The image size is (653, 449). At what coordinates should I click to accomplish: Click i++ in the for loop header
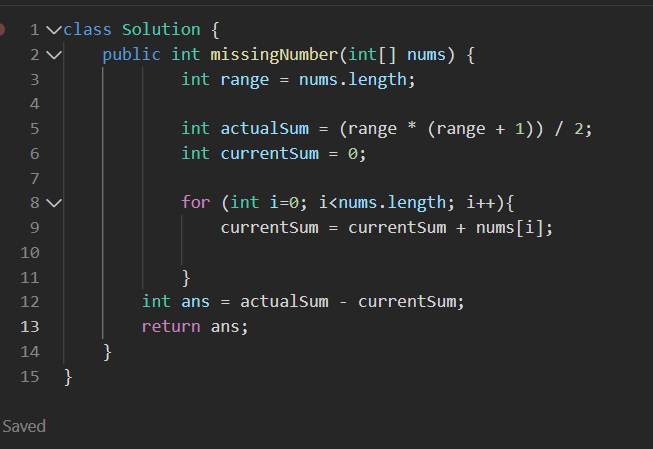(x=481, y=203)
